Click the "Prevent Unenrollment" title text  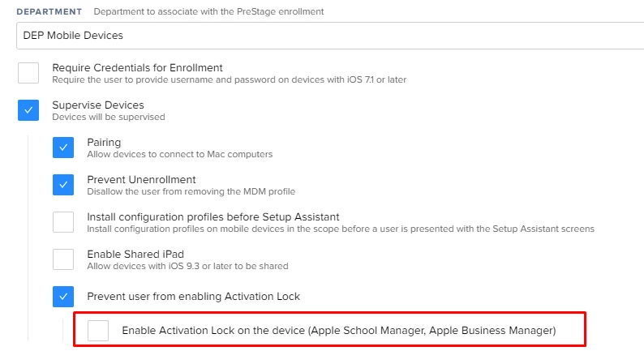(141, 180)
